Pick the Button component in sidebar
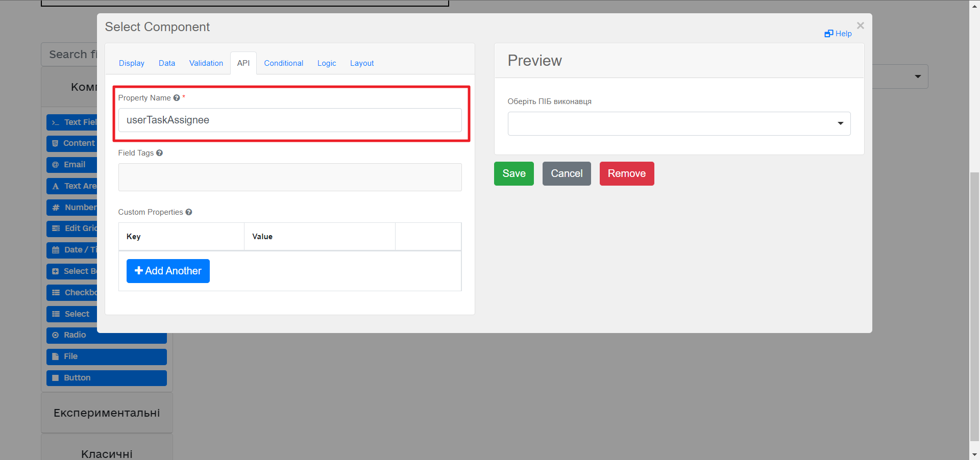Image resolution: width=980 pixels, height=460 pixels. pos(107,378)
